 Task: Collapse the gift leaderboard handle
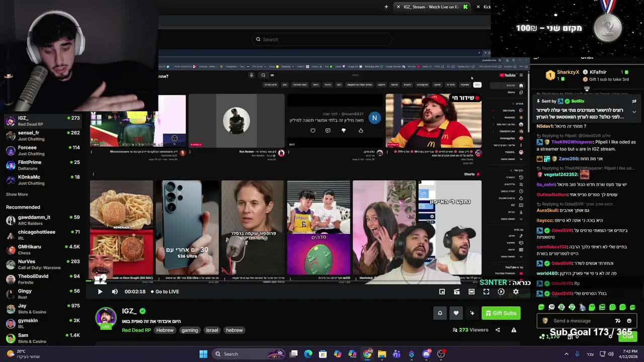pyautogui.click(x=587, y=89)
